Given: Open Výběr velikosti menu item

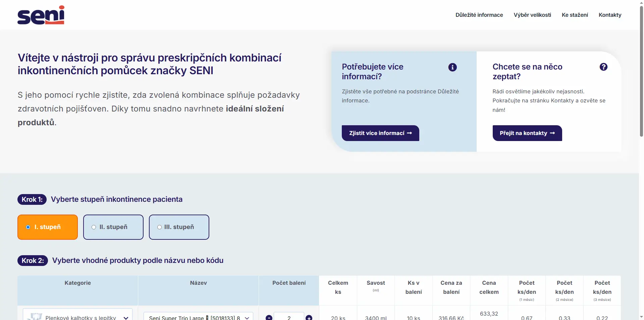Looking at the screenshot, I should tap(532, 15).
